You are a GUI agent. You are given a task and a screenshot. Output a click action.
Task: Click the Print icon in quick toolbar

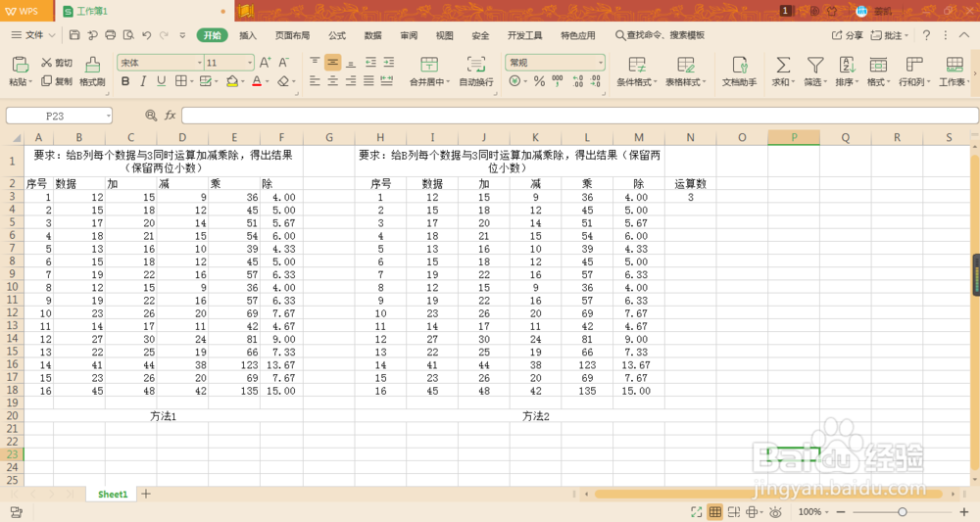coord(111,35)
